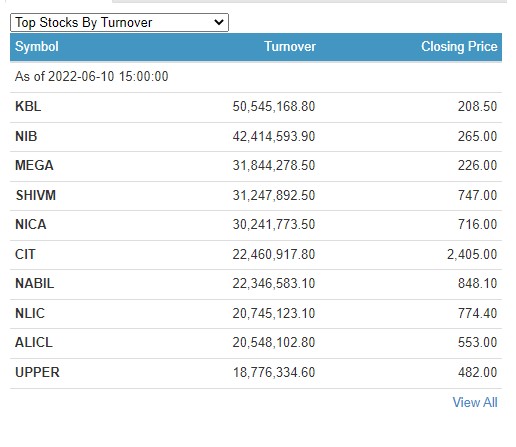Click NABIL closing price 848.10
The height and width of the screenshot is (447, 516).
(x=477, y=284)
